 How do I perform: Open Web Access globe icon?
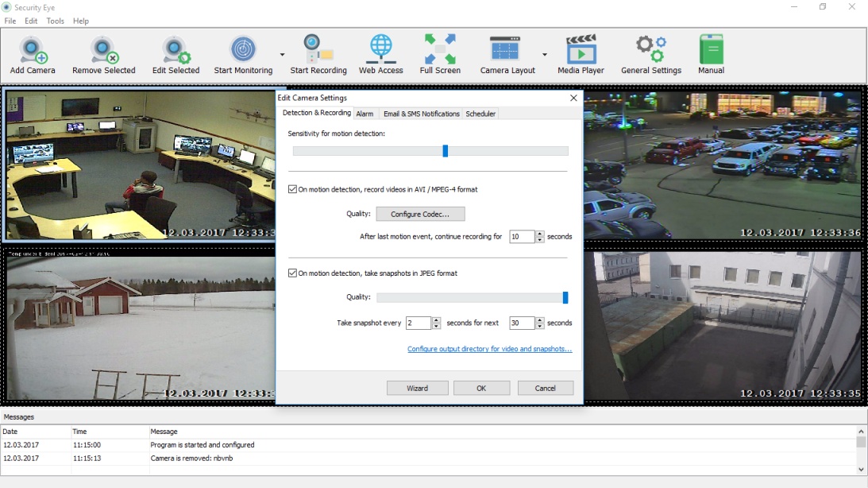click(380, 50)
